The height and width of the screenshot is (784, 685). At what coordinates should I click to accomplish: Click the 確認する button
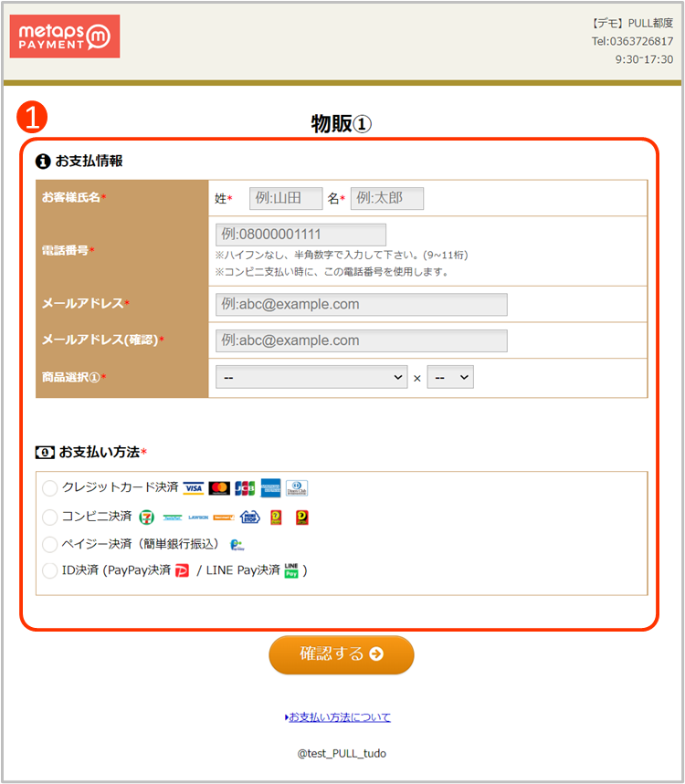click(342, 654)
